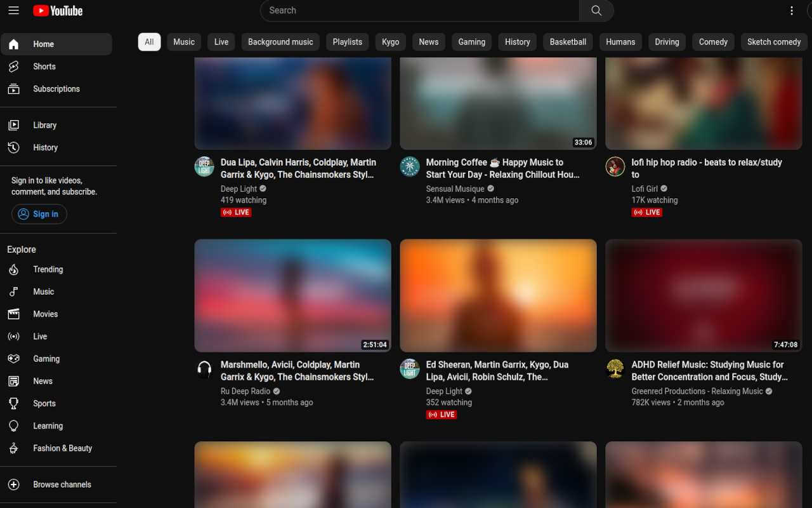812x508 pixels.
Task: Select the Comedy filter chip
Action: [x=712, y=41]
